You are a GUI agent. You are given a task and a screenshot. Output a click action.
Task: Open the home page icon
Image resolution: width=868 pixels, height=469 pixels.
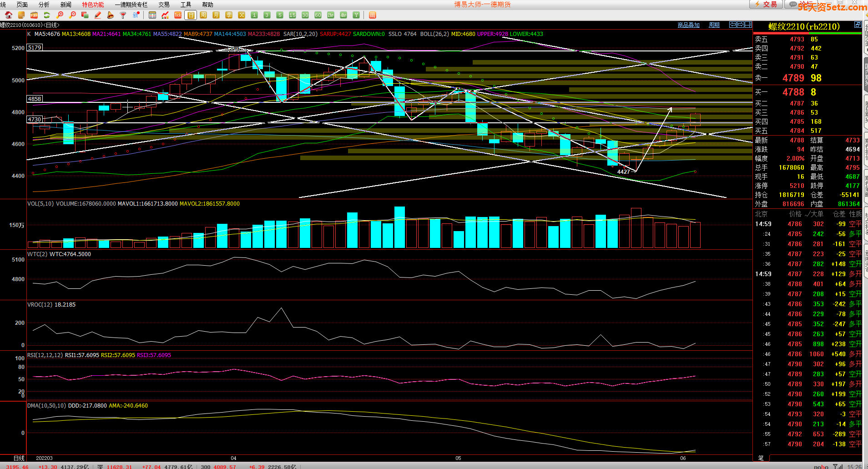9,15
